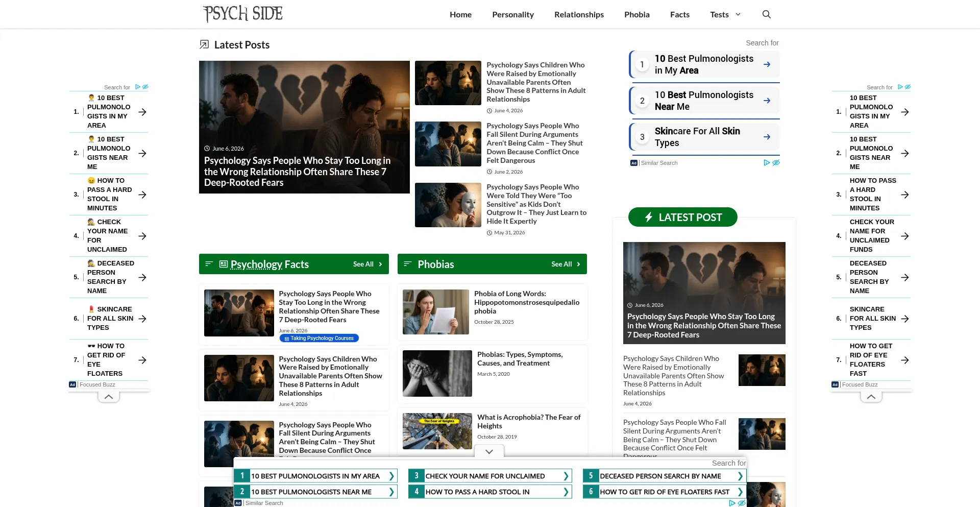This screenshot has width=980, height=507.
Task: Open the Latest Posts article about emotionally unavailable parents
Action: click(x=536, y=82)
